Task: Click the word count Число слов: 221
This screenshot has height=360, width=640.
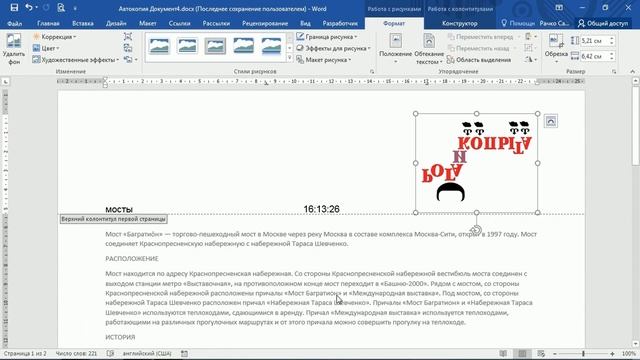Action: 76,353
